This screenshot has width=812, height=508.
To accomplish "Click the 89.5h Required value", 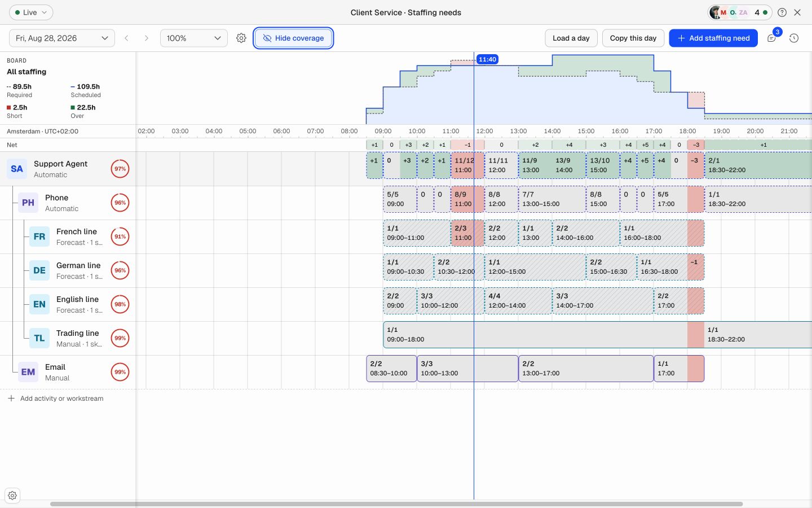I will 22,86.
